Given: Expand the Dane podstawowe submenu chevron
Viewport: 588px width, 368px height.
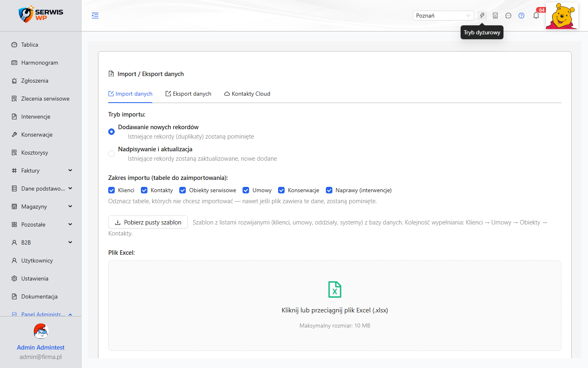Looking at the screenshot, I should pos(70,188).
